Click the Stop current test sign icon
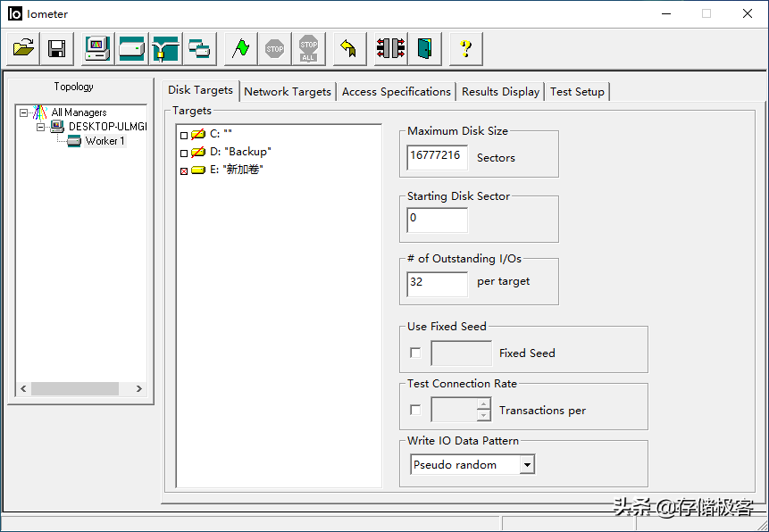The width and height of the screenshot is (769, 532). tap(275, 48)
